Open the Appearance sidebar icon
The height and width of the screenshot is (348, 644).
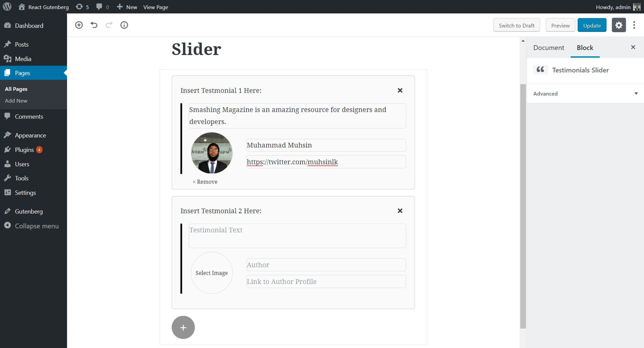(8, 135)
